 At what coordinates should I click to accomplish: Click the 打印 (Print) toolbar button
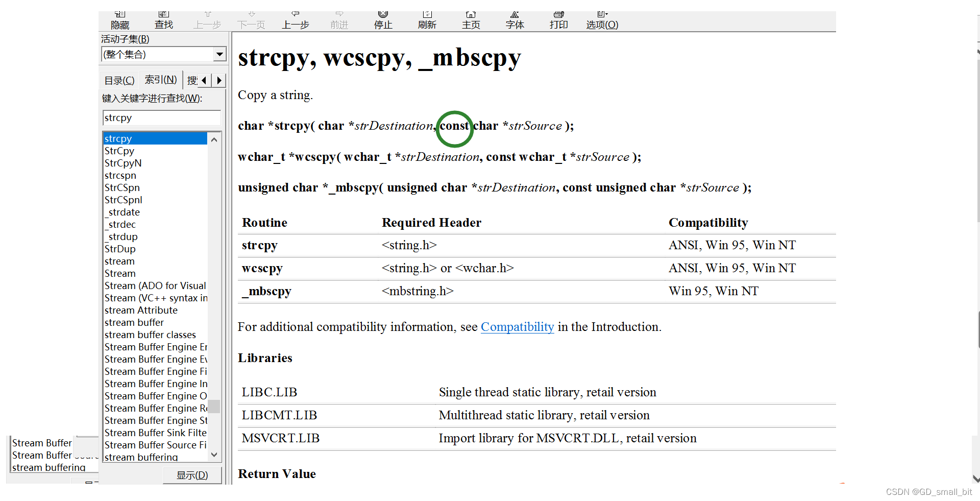[559, 20]
